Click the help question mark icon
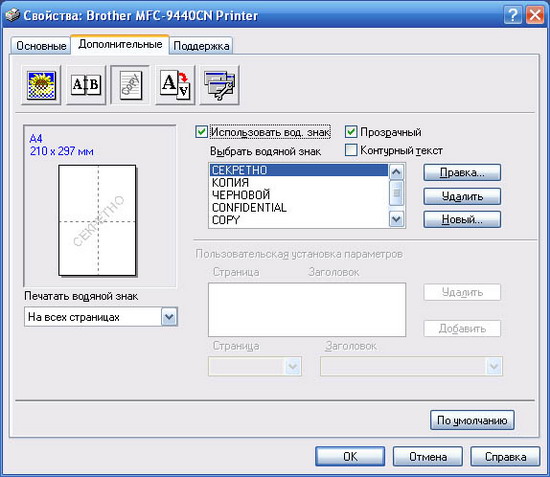 pyautogui.click(x=512, y=15)
